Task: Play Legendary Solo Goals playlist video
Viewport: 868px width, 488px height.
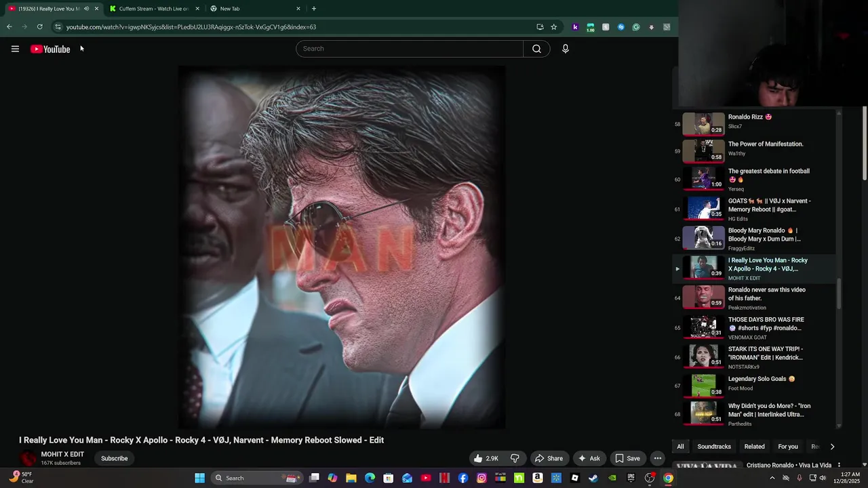Action: (x=754, y=385)
